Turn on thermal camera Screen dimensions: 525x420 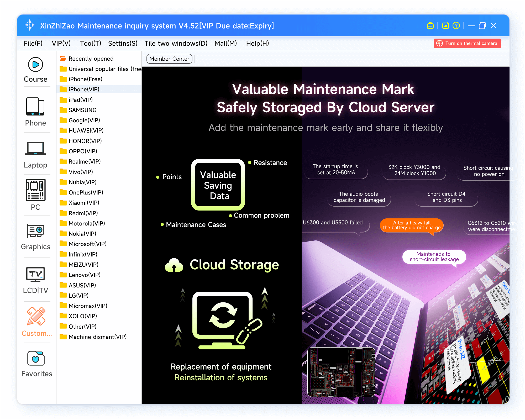(x=467, y=44)
